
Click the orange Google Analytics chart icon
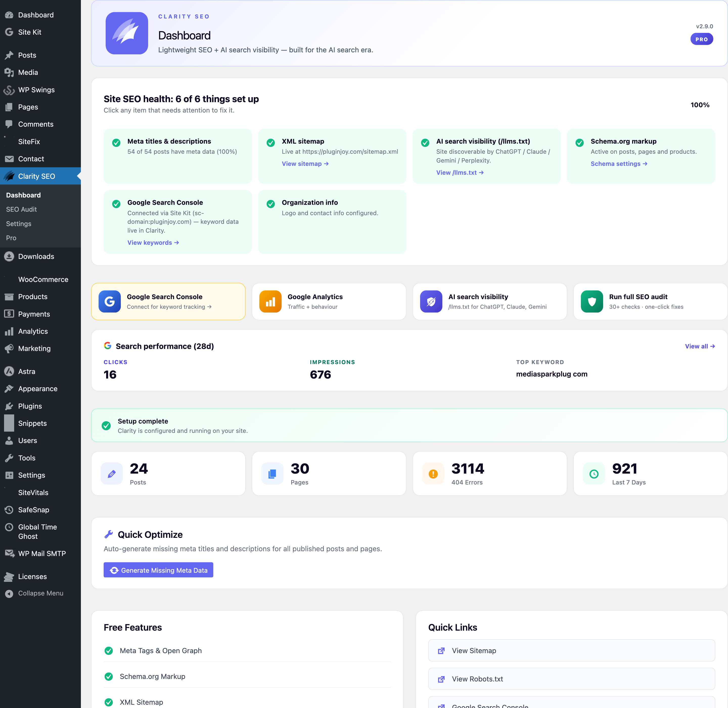click(x=270, y=302)
